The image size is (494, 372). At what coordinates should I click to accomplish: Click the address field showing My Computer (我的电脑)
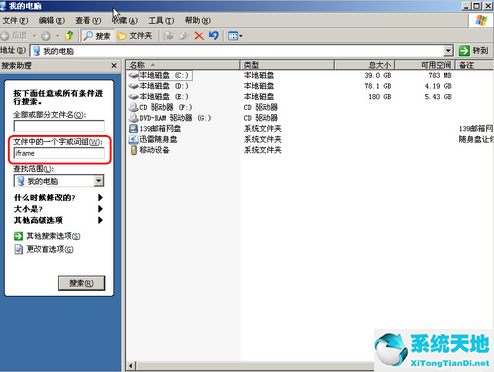click(237, 51)
